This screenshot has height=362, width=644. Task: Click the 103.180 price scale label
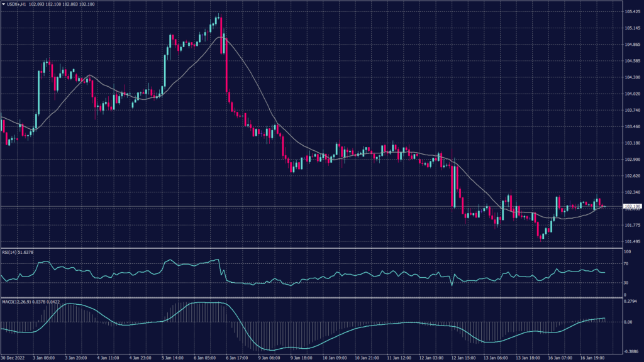tap(633, 143)
